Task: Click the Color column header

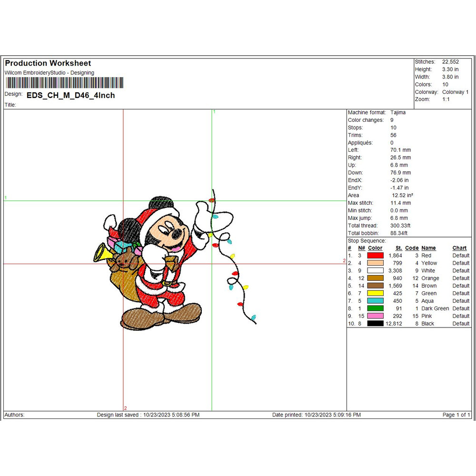Action: [375, 248]
